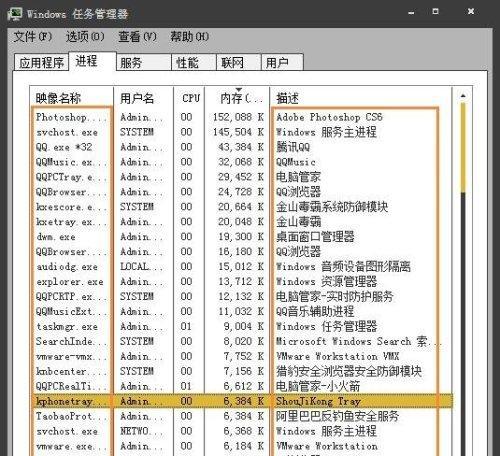
Task: Click the 猎豹安全浏览器安全防御模块 description
Action: (349, 371)
